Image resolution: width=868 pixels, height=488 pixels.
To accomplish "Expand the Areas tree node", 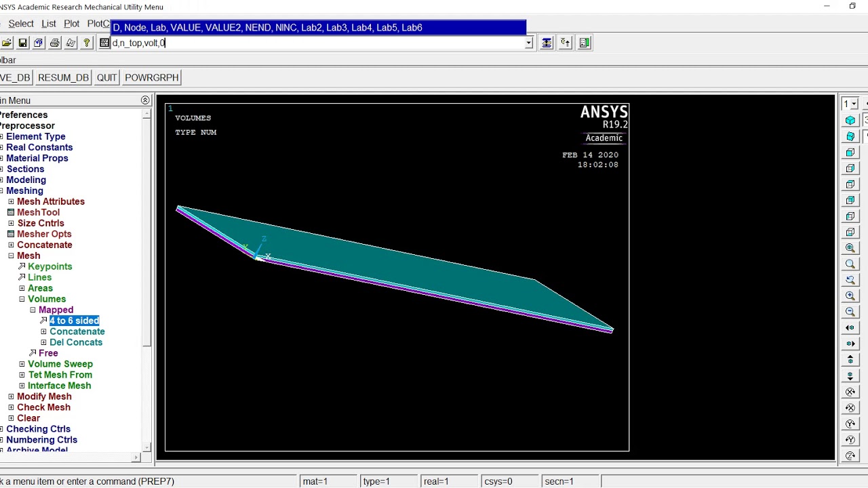I will coord(22,288).
